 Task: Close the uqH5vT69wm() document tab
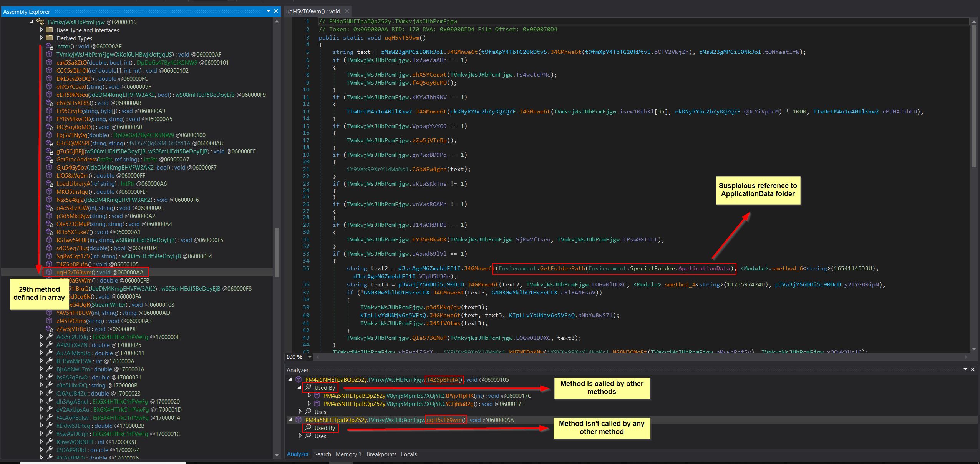pos(347,12)
